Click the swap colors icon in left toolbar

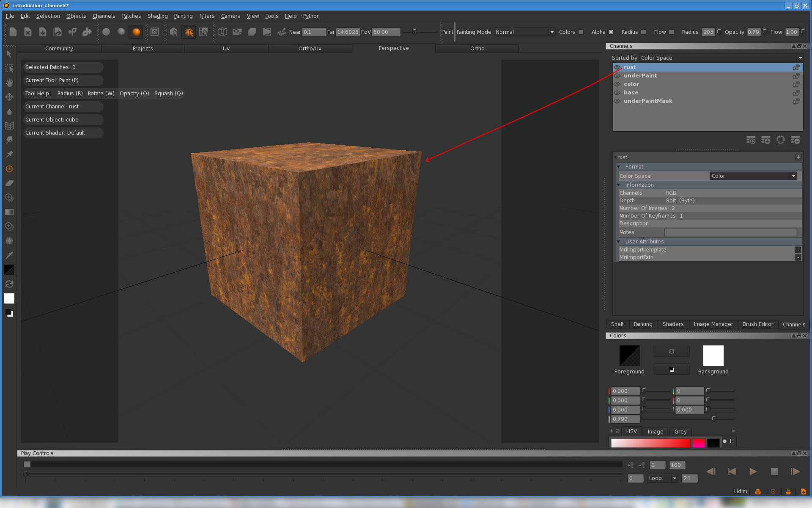click(9, 284)
